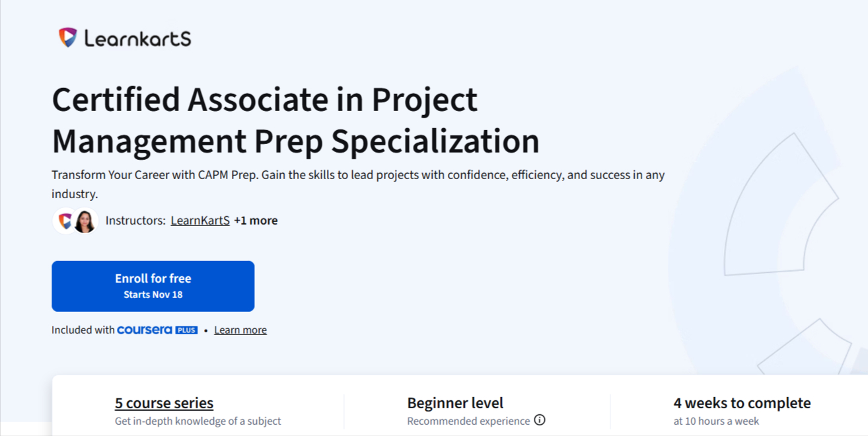Open the 5 course series link
The image size is (868, 436).
[164, 403]
